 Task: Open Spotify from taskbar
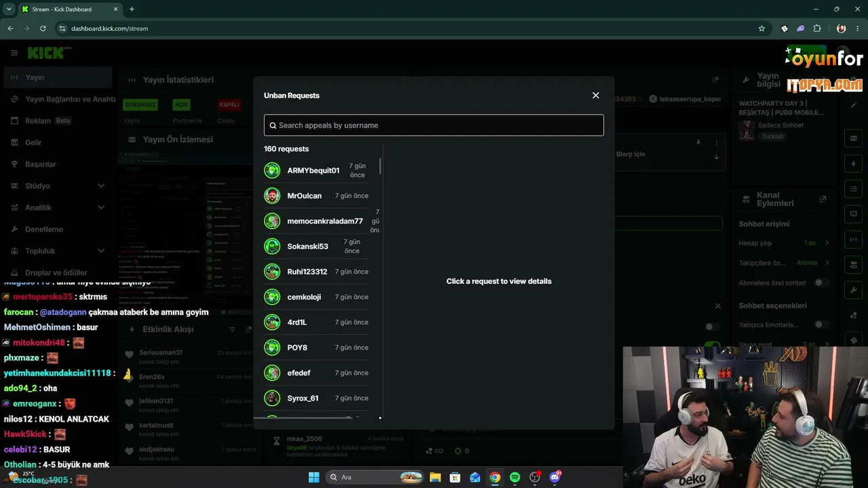click(515, 477)
